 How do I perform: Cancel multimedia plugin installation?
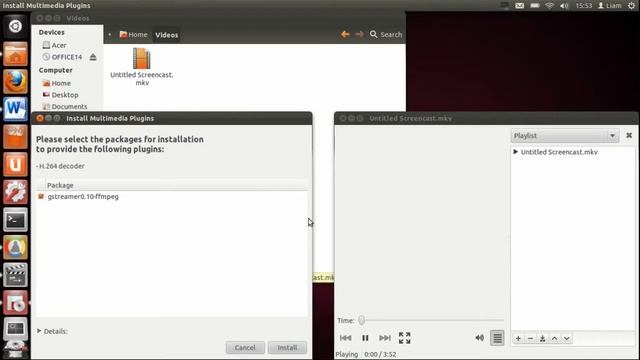click(245, 347)
